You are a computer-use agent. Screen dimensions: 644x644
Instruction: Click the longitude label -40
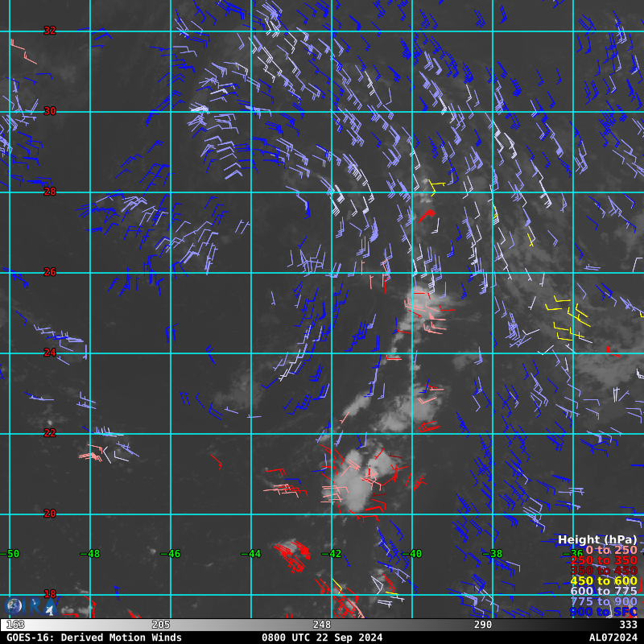click(412, 554)
